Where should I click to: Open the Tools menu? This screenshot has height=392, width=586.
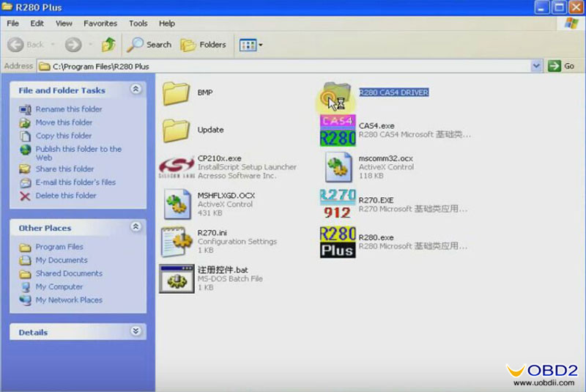pos(138,23)
